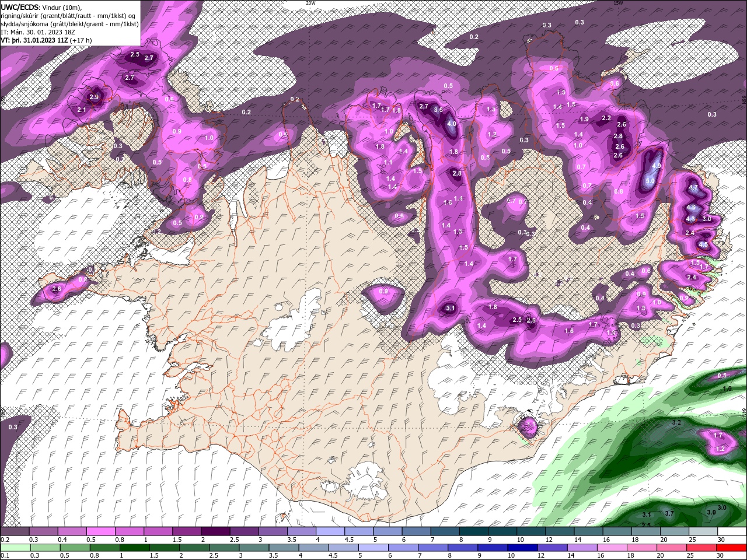Select the light pink lower swatch between 16 and 18

pos(612,548)
